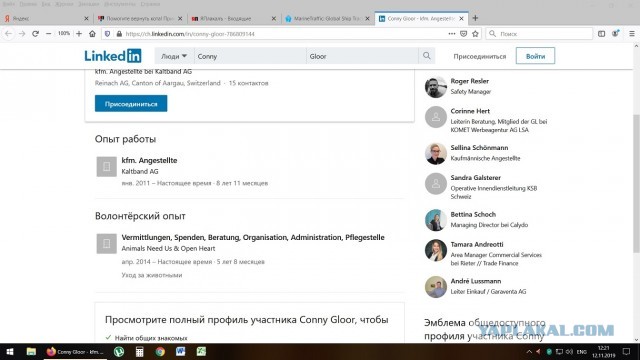Open André Lussmann profile link
The image size is (640, 360).
click(x=476, y=281)
